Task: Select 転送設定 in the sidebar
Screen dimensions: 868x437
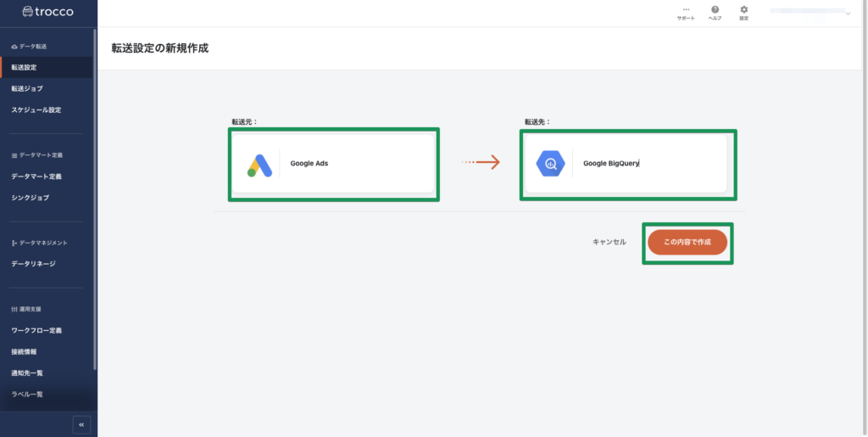Action: click(x=24, y=67)
